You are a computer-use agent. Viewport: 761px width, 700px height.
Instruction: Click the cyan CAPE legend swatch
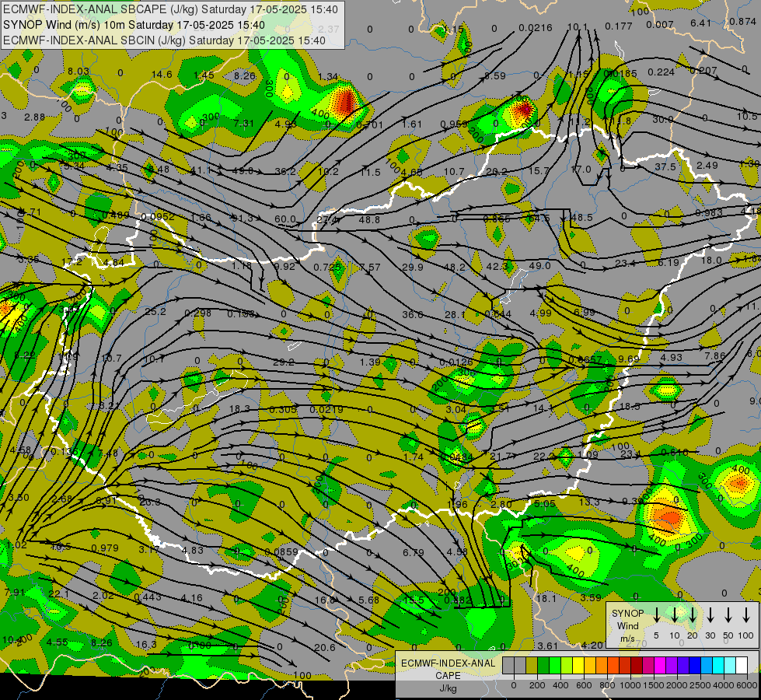(717, 666)
